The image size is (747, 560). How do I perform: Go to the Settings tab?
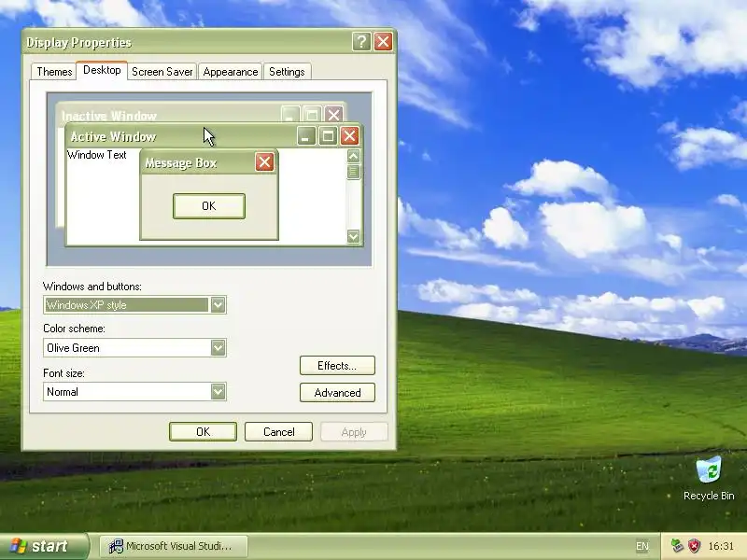[x=287, y=72]
